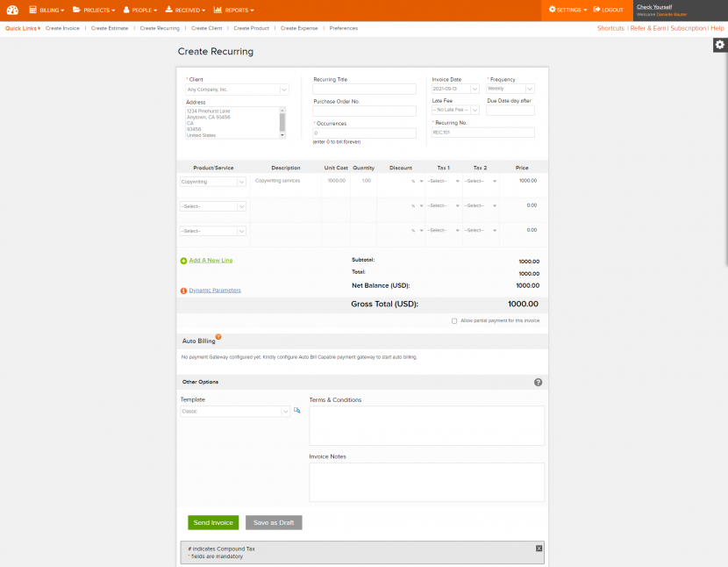Enable Allow partial payment for this invoice
Viewport: 728px width, 567px height.
(453, 320)
